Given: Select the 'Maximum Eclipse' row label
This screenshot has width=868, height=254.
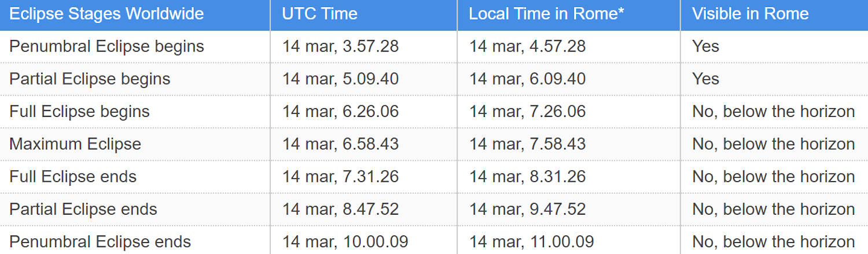Looking at the screenshot, I should pos(75,143).
